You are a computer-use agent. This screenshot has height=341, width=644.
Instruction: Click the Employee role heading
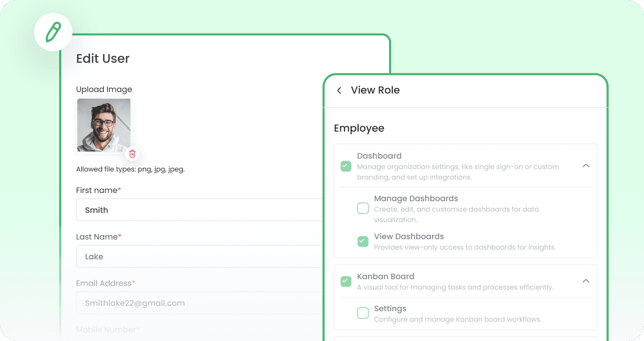click(359, 128)
